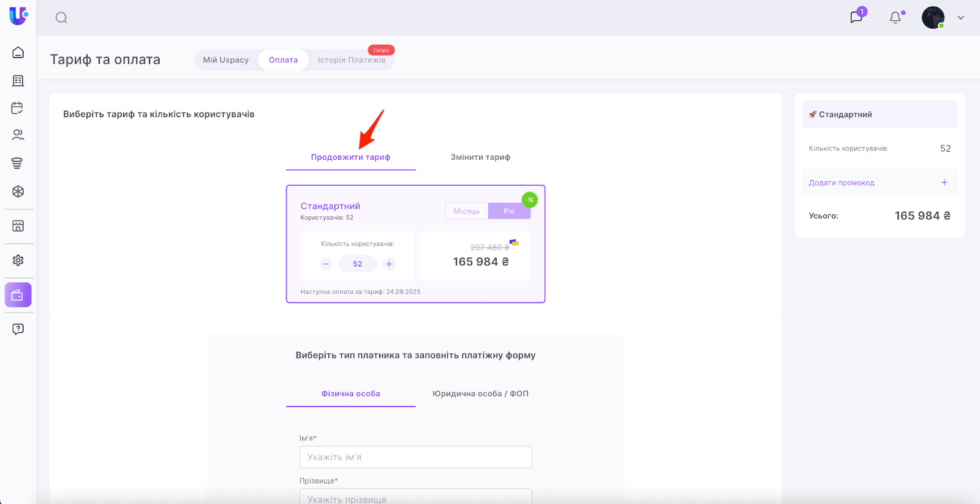980x504 pixels.
Task: Toggle billing period to Місяць
Action: point(467,211)
